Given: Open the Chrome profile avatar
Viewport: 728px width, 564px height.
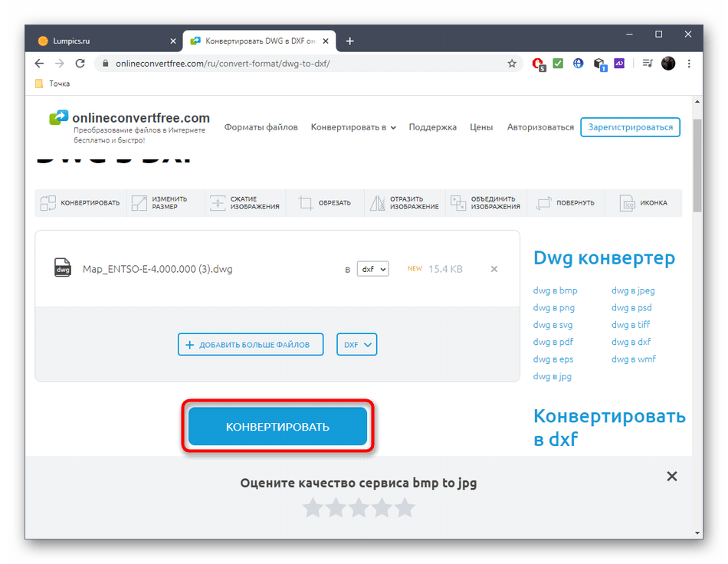Looking at the screenshot, I should tap(668, 63).
